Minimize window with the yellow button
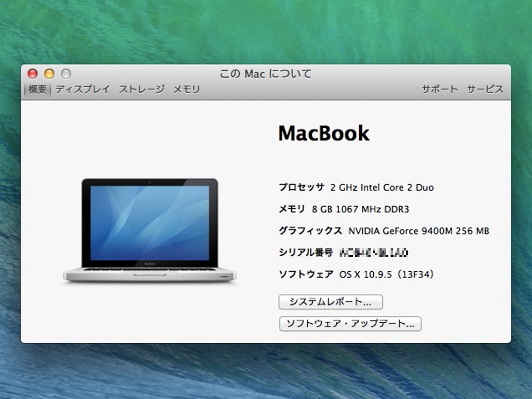Screen dimensions: 532x399 (x=49, y=74)
